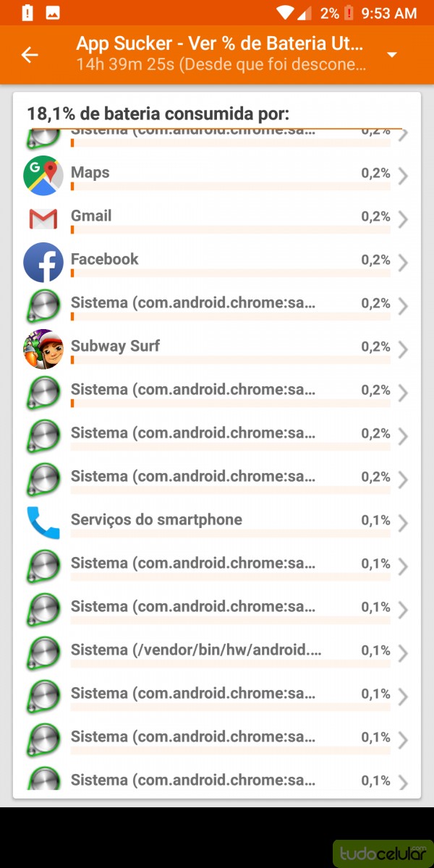
Task: Tap the Google Maps app icon
Action: pyautogui.click(x=43, y=176)
